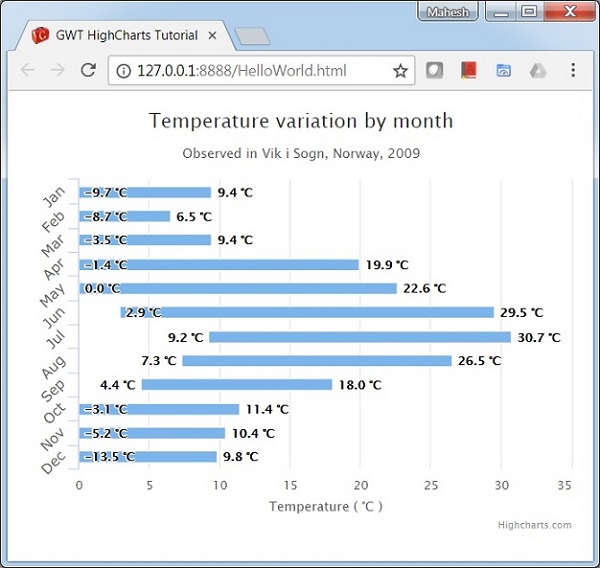The width and height of the screenshot is (600, 568).
Task: Click the Mahesh profile button
Action: coord(449,12)
